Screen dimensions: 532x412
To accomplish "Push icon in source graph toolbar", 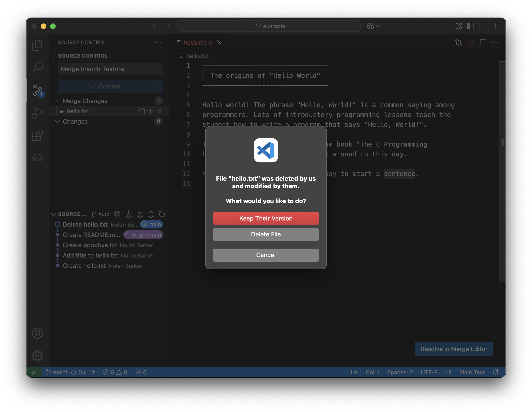I will (x=151, y=214).
